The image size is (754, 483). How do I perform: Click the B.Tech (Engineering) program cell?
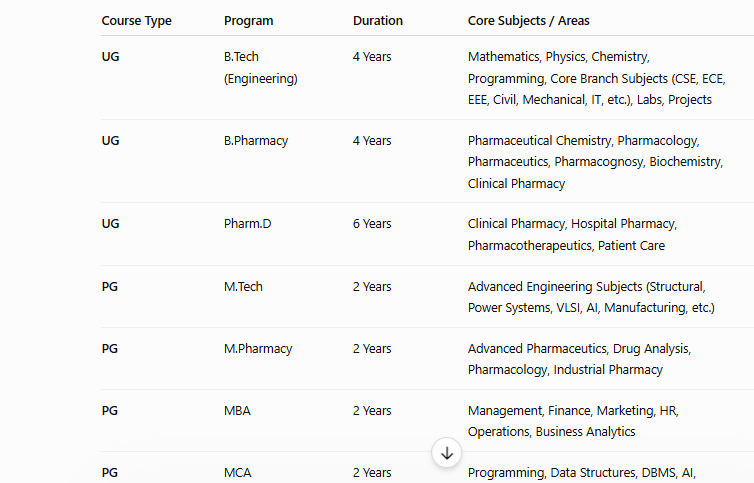coord(261,67)
